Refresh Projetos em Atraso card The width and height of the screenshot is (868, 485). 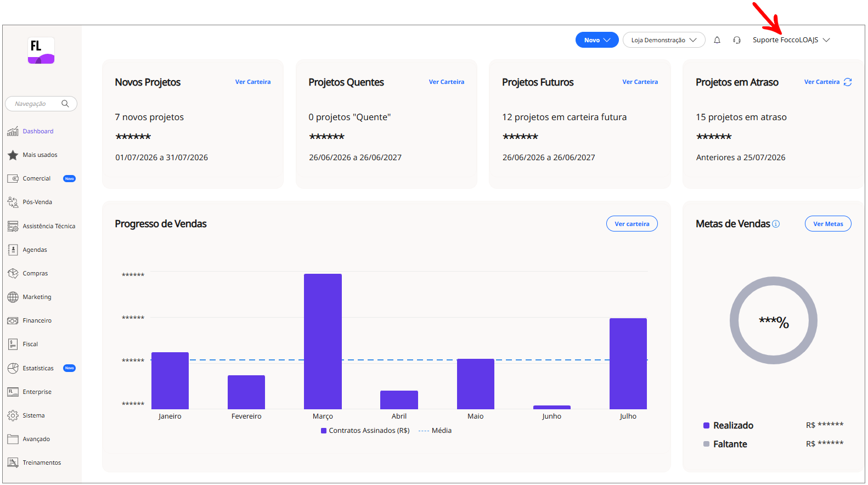(848, 82)
